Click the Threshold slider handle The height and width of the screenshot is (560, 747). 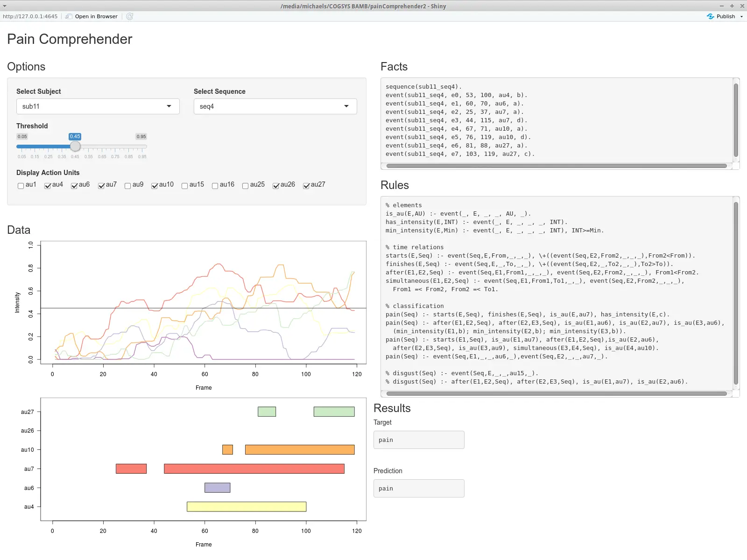pos(75,147)
